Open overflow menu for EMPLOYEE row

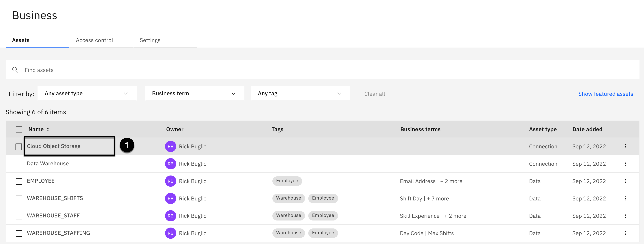(625, 181)
